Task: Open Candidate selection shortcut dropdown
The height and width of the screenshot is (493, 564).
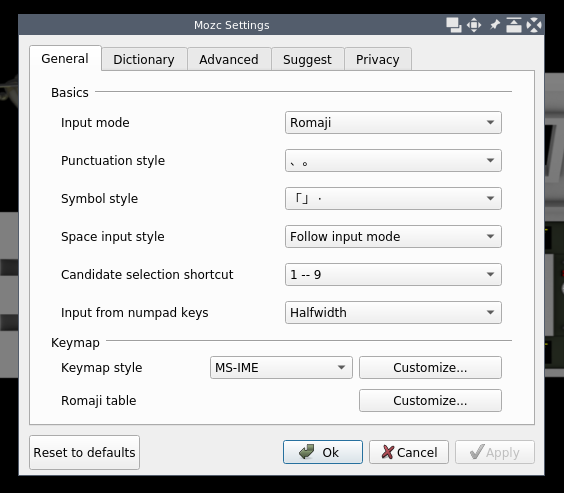Action: (393, 274)
